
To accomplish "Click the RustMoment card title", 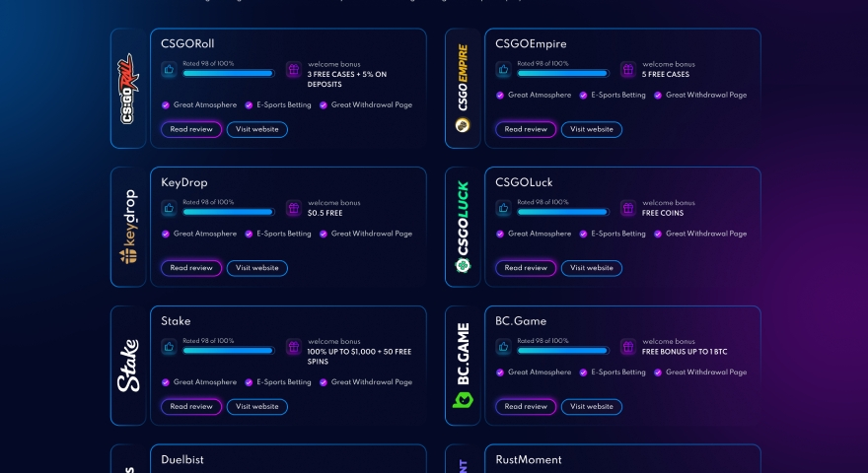I will coord(529,460).
